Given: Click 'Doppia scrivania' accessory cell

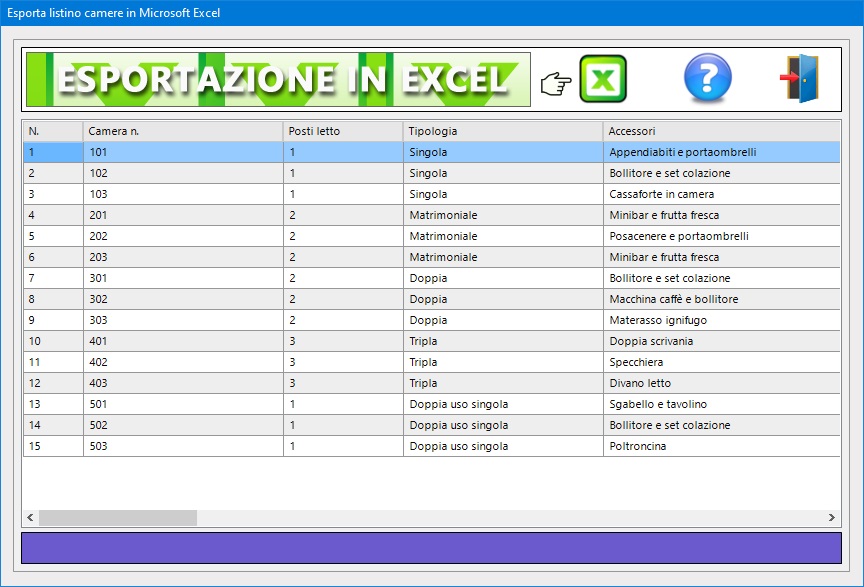Looking at the screenshot, I should point(722,341).
